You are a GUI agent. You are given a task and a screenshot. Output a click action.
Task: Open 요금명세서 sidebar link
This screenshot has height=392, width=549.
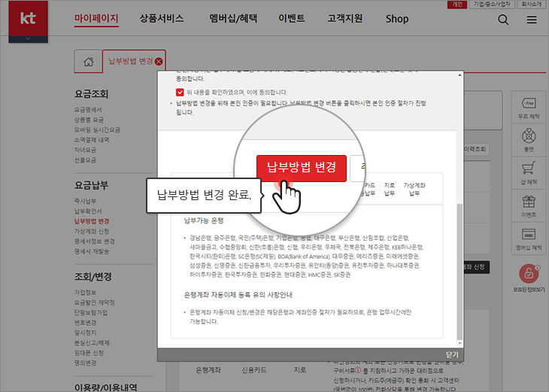88,110
